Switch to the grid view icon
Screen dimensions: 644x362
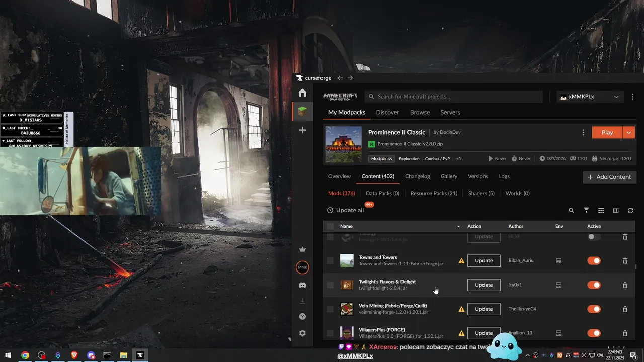[x=601, y=211]
